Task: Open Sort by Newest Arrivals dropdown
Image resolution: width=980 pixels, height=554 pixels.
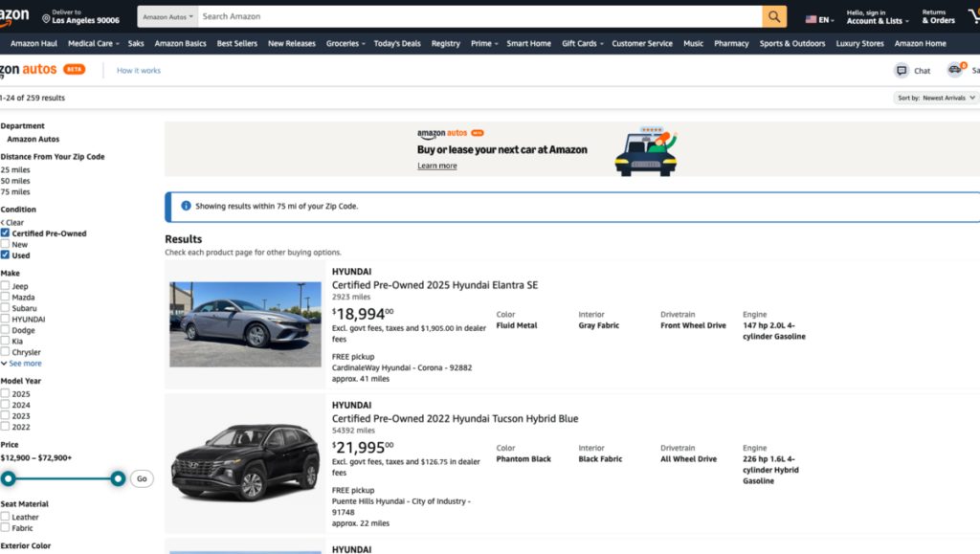Action: [x=936, y=98]
